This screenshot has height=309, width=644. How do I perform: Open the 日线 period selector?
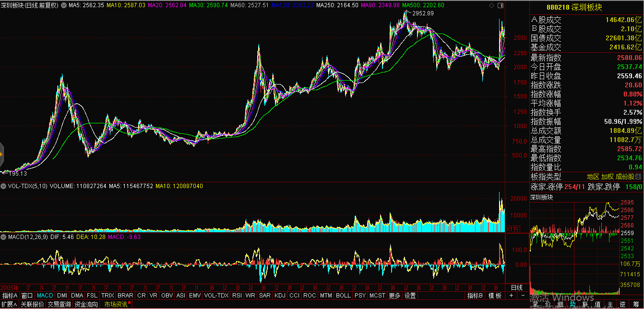point(516,287)
